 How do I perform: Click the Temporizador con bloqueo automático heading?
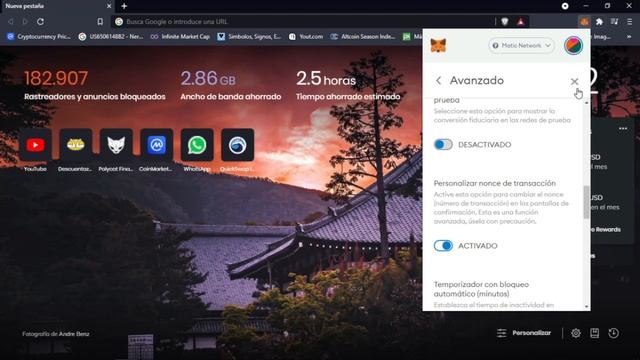point(481,289)
